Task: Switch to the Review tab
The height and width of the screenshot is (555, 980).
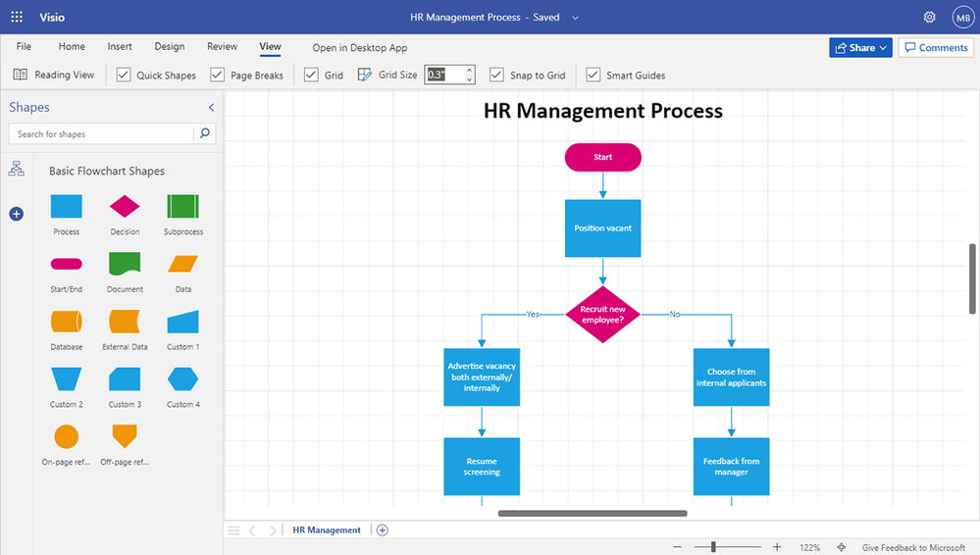Action: [x=222, y=46]
